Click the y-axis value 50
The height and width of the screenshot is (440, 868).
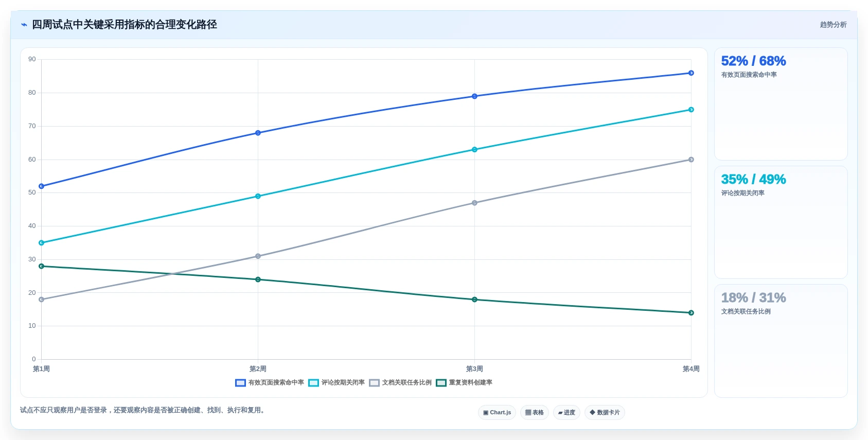32,192
